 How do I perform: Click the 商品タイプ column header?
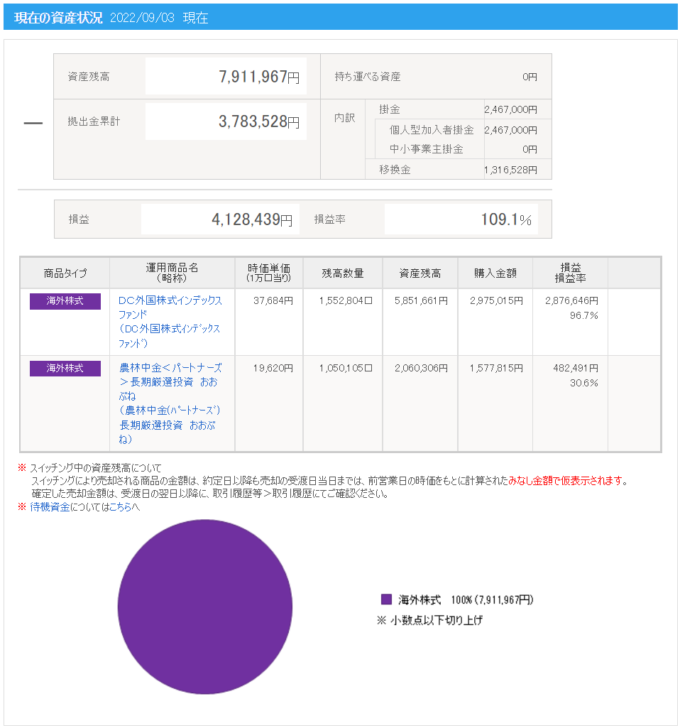pyautogui.click(x=65, y=273)
